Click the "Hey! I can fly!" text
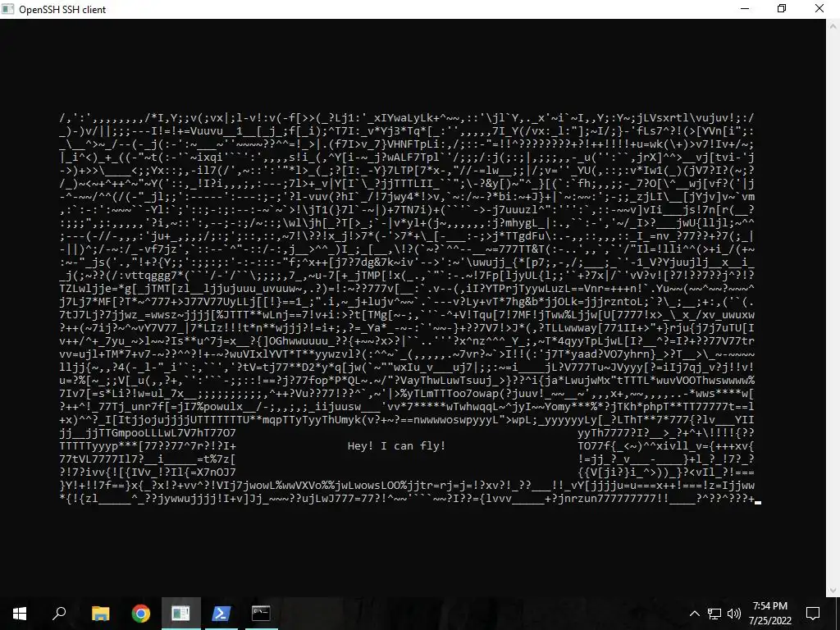Viewport: 840px width, 630px height. point(396,445)
